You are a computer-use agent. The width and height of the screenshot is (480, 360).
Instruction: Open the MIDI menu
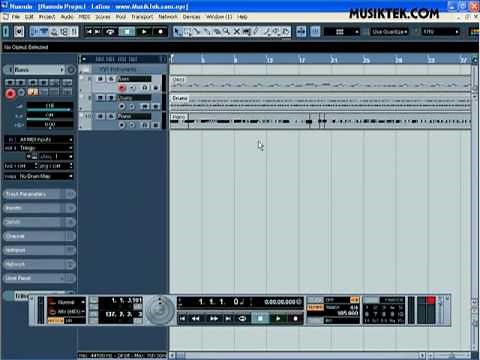point(85,17)
